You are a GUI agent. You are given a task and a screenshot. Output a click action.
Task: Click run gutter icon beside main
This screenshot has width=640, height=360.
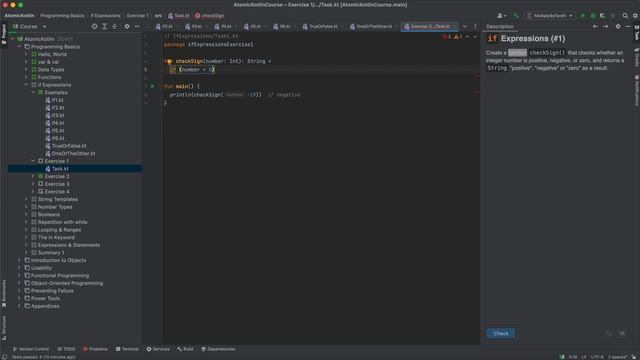(153, 86)
